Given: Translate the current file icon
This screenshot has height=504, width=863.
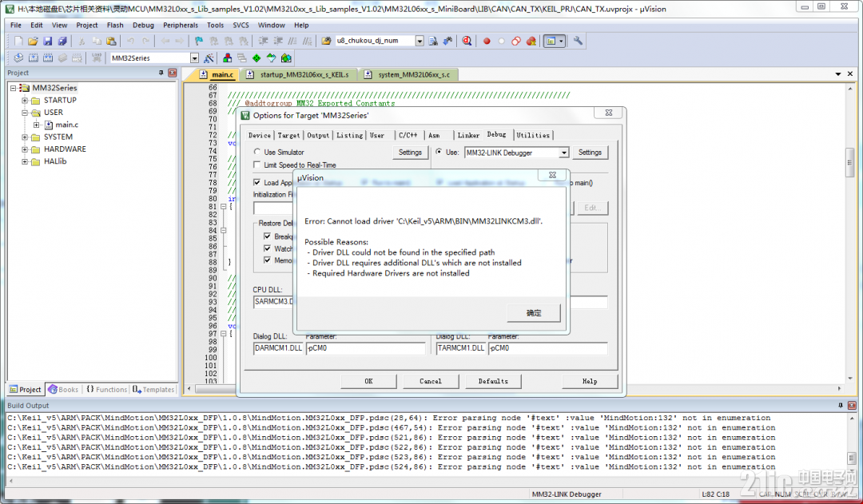Looking at the screenshot, I should click(x=18, y=58).
